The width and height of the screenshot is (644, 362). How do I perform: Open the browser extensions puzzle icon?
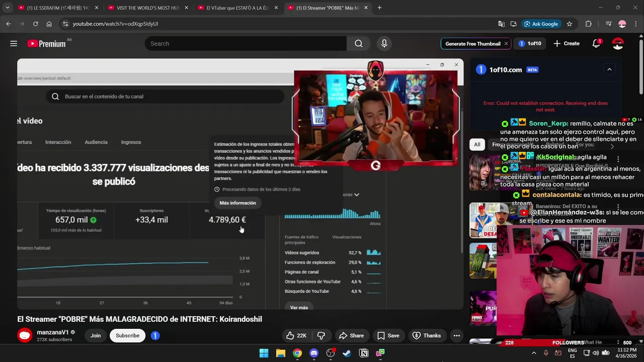[x=588, y=24]
